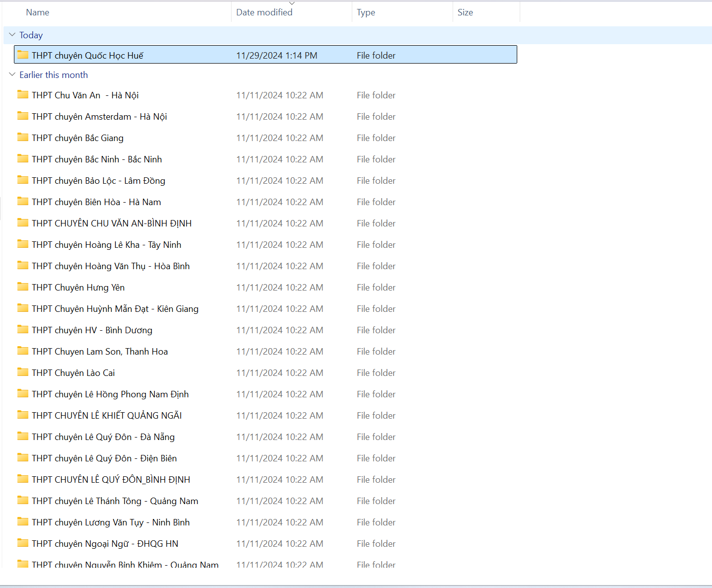The height and width of the screenshot is (588, 712).
Task: Click folder icon of THPT chuyên Lê Quý Đôn - Đà Nẵng
Action: coord(23,436)
